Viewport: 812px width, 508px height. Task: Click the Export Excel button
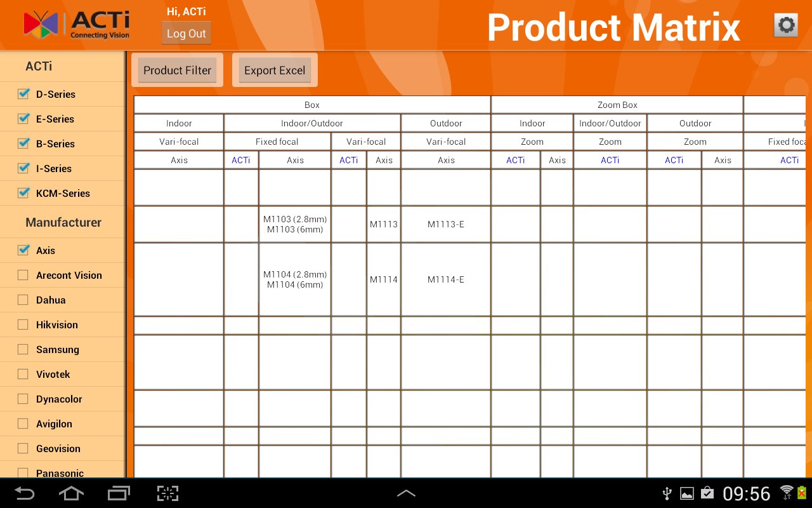275,70
